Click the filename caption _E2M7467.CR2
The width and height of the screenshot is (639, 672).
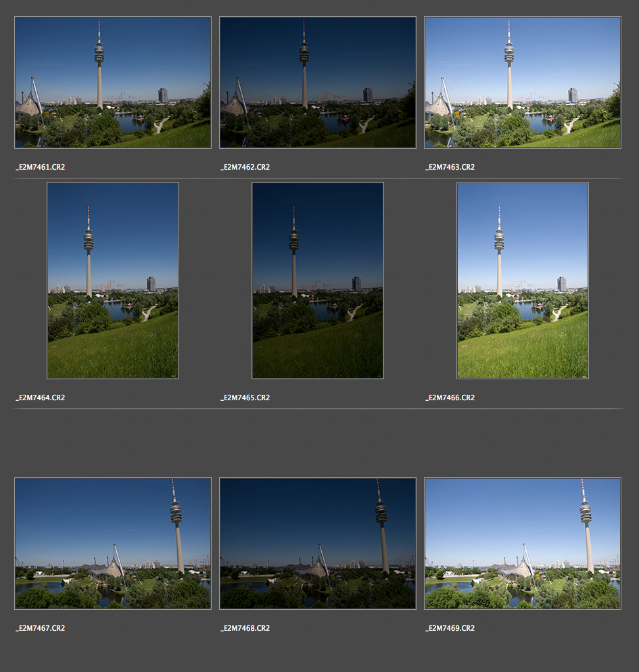pyautogui.click(x=41, y=628)
